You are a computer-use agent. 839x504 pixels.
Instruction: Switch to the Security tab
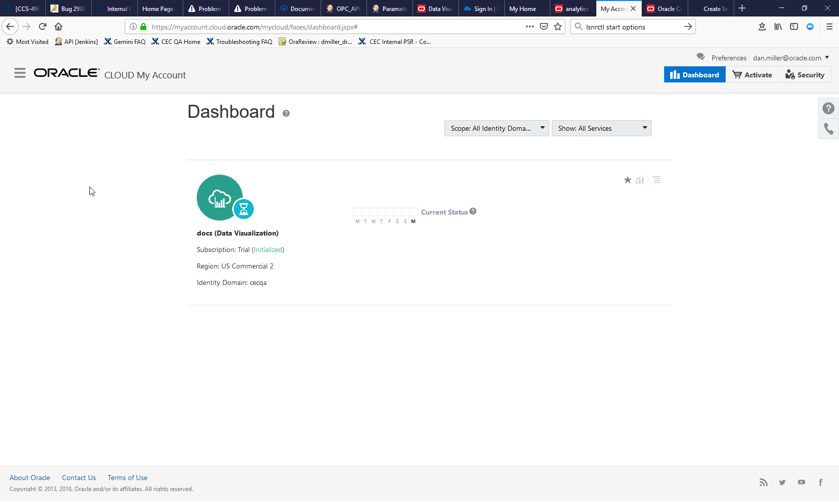coord(805,75)
